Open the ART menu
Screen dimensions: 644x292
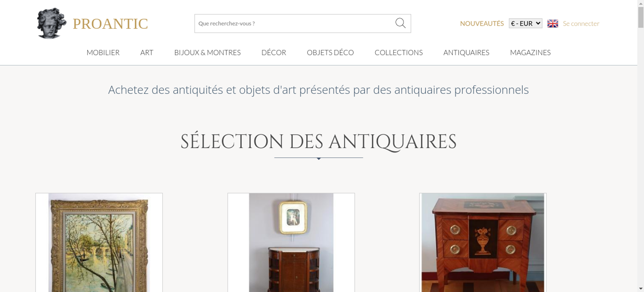147,52
